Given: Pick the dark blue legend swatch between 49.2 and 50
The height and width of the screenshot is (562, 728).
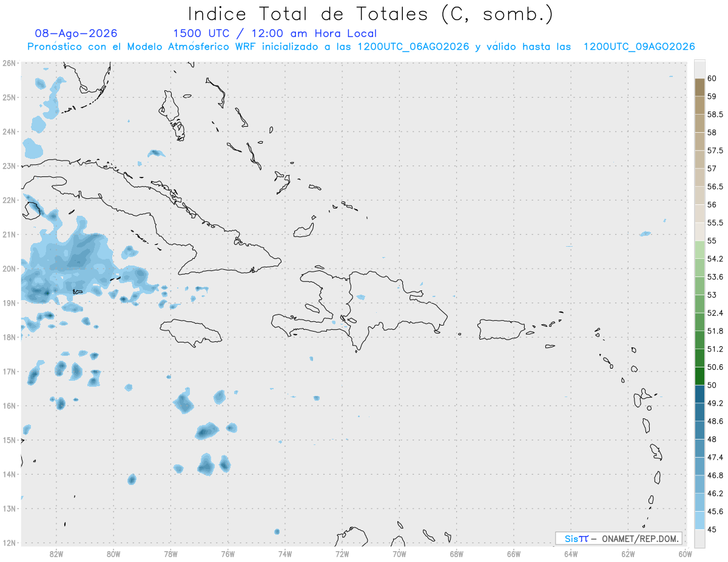Looking at the screenshot, I should tap(699, 394).
